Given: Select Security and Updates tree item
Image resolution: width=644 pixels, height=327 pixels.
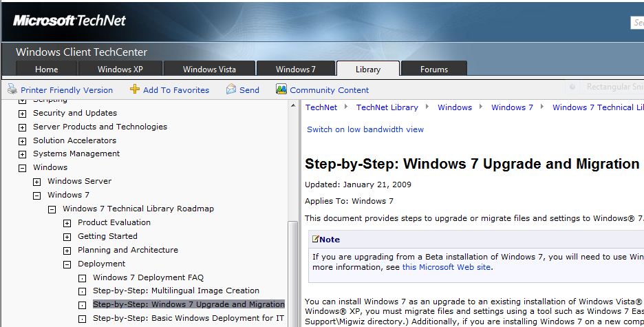Looking at the screenshot, I should pyautogui.click(x=75, y=113).
